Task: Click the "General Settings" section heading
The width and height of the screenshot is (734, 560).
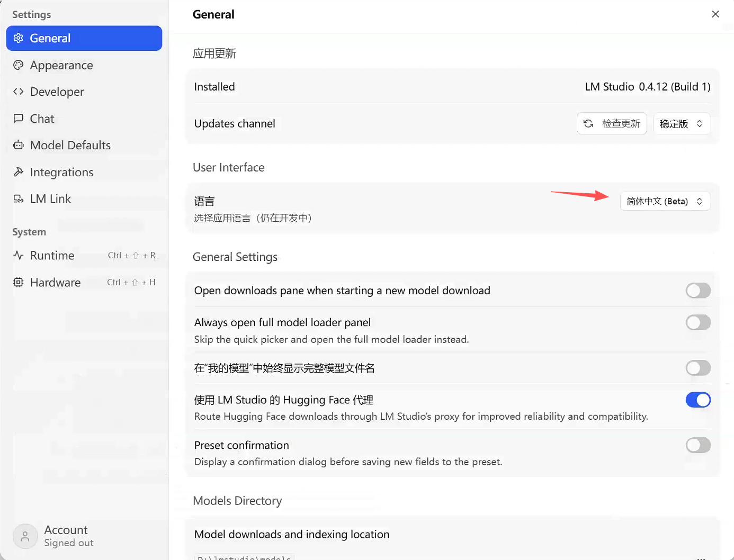Action: 235,257
